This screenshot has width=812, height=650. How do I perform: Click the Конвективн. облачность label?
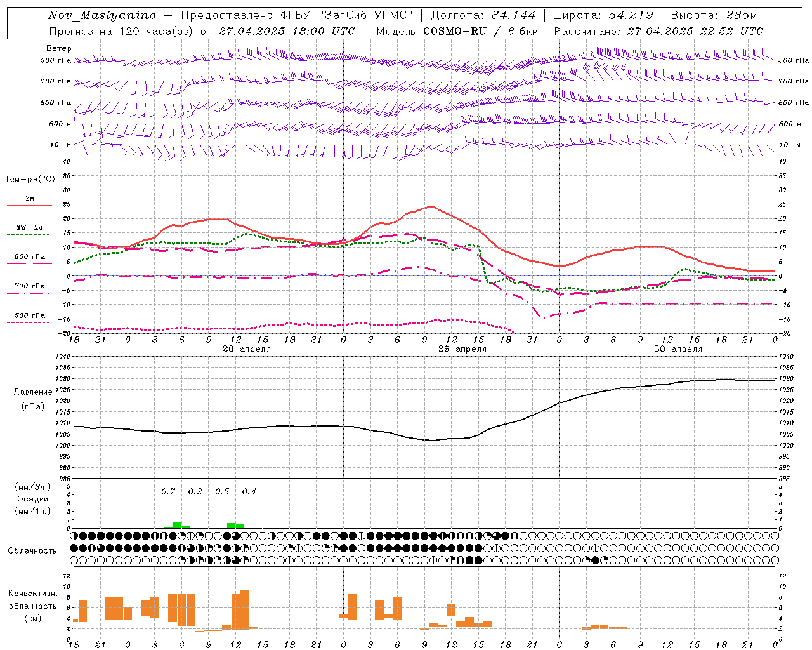coord(33,600)
